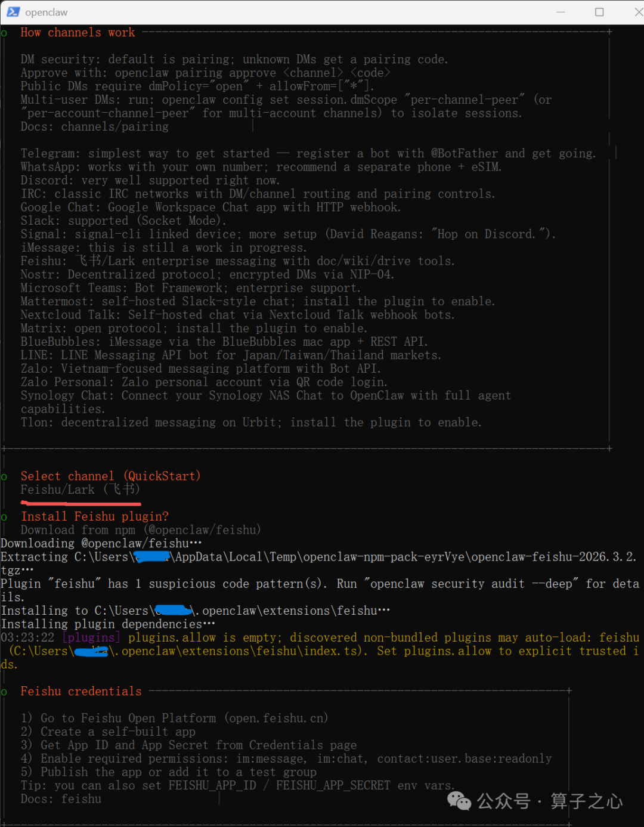Click the 'Docs: channels/pairing' line
644x827 pixels.
[x=94, y=127]
